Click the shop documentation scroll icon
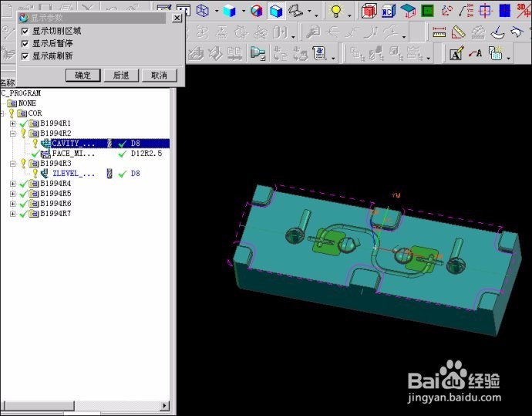The height and width of the screenshot is (416, 532). pos(320,53)
